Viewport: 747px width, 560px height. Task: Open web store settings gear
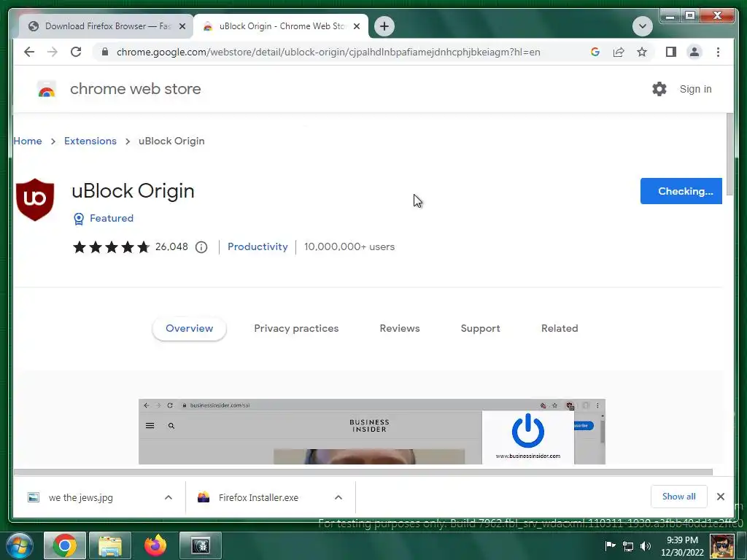659,89
